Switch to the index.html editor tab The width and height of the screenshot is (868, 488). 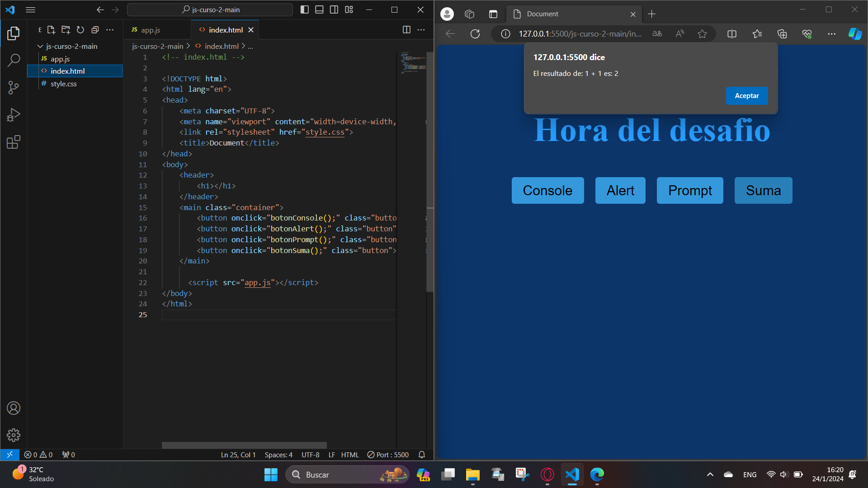(x=225, y=30)
